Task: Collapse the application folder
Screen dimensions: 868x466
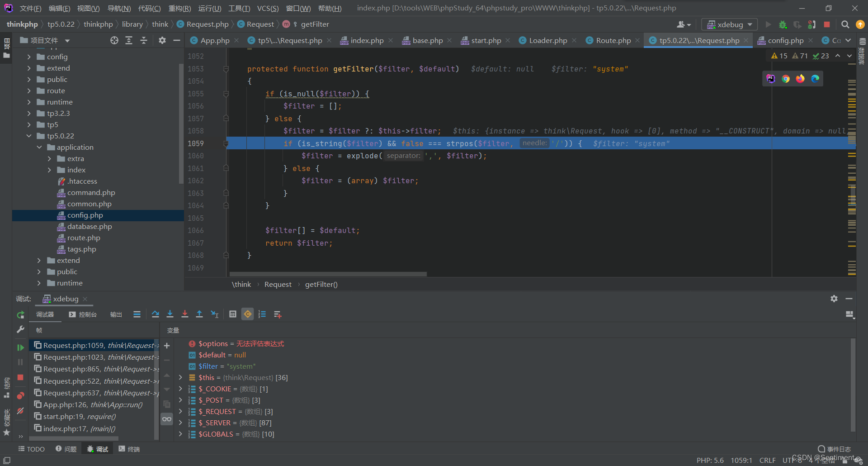Action: tap(39, 147)
